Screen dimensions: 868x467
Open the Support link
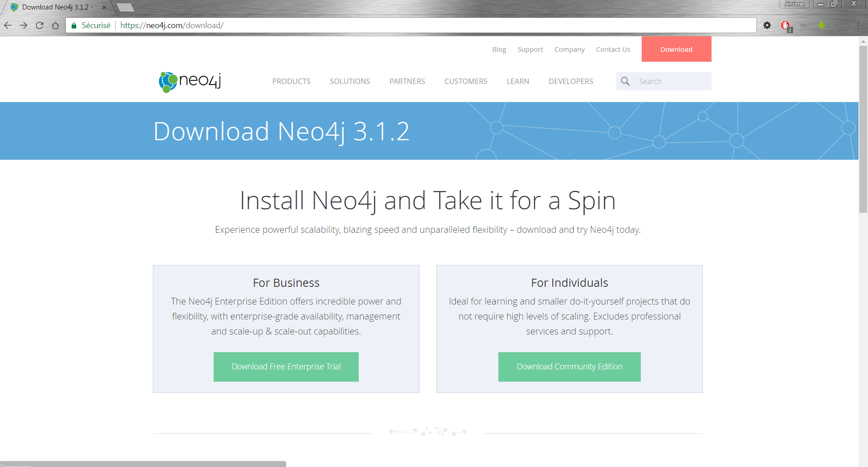click(x=530, y=49)
